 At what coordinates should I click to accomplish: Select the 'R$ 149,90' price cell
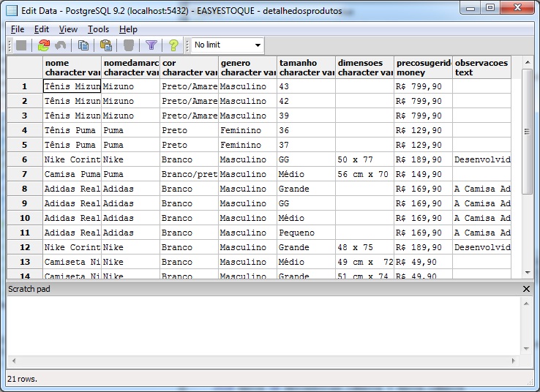423,174
